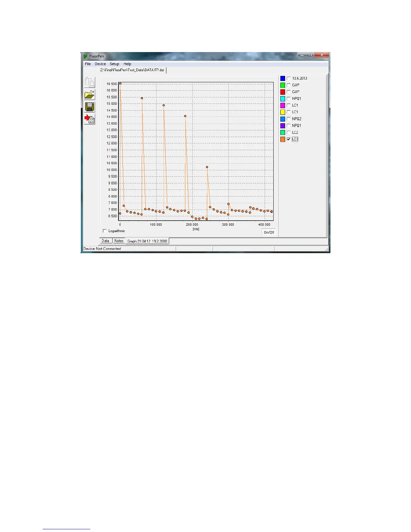Export data with the red arrow icon

90,119
